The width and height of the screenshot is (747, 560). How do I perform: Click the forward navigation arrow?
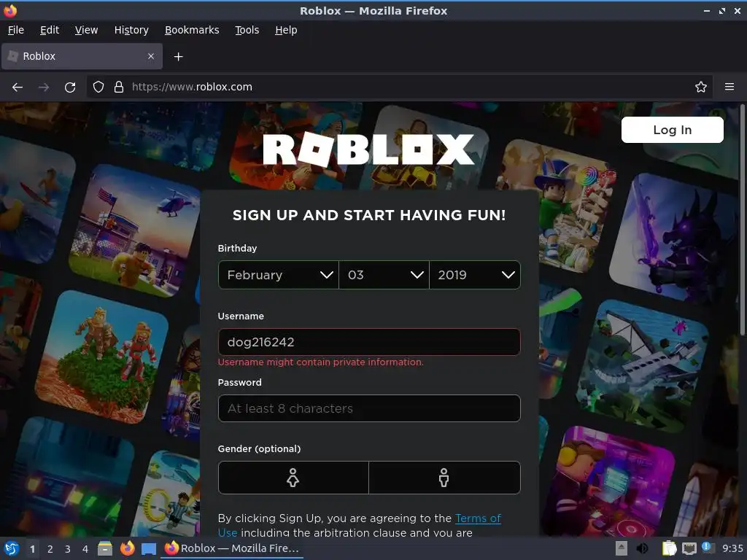tap(44, 87)
